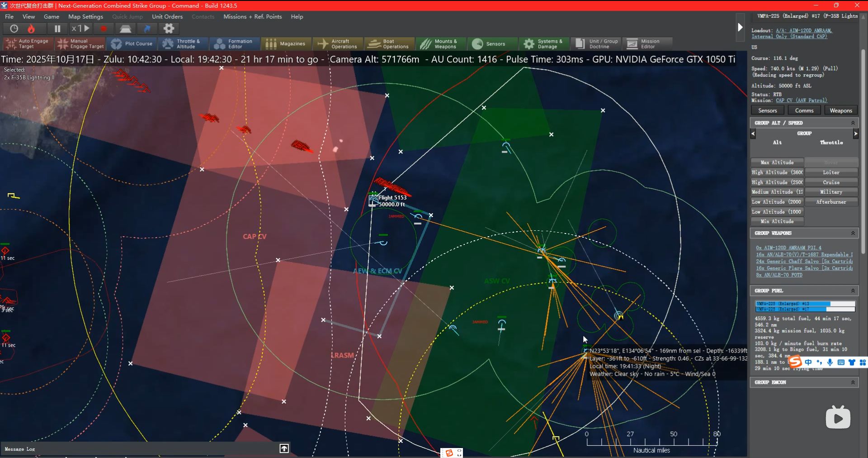Open the Mission Editor

click(647, 44)
